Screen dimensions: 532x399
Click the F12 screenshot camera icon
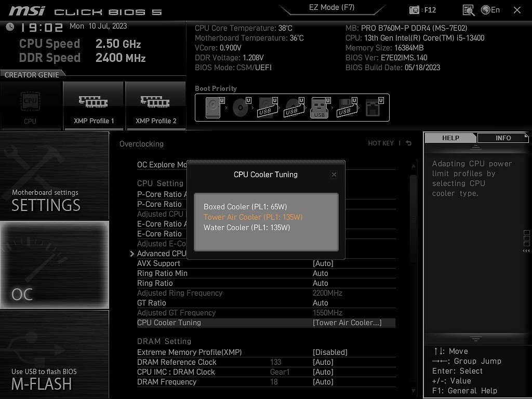point(414,10)
